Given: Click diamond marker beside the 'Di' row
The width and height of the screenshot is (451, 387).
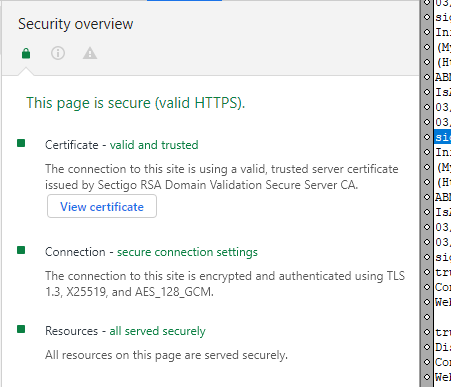Looking at the screenshot, I should (427, 347).
